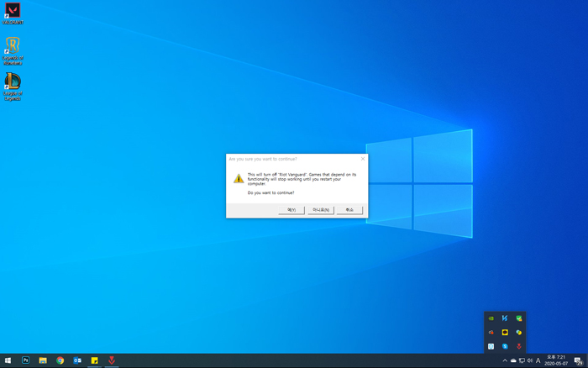Open Legends of Runeterra desktop shortcut
This screenshot has width=588, height=368.
click(x=12, y=49)
